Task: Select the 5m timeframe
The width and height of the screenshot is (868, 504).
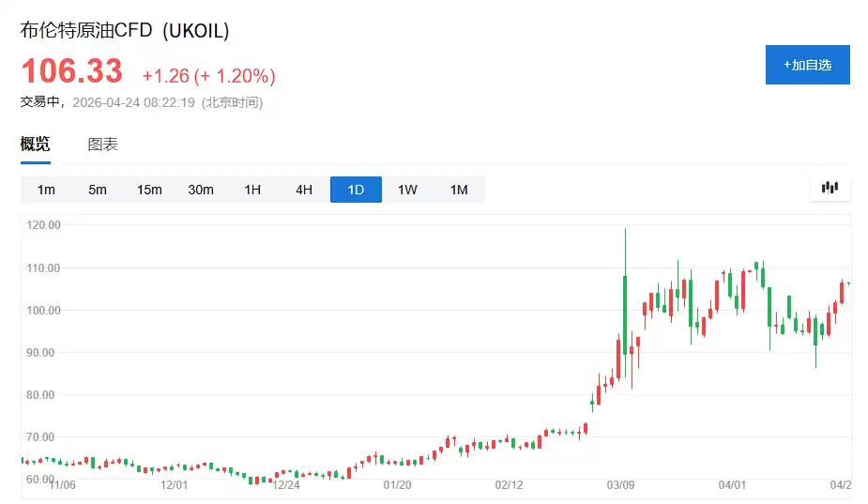Action: click(98, 190)
